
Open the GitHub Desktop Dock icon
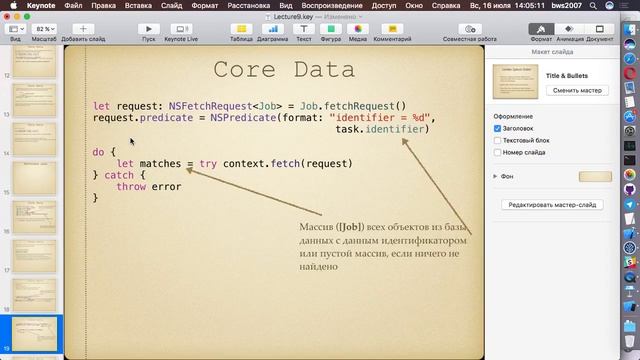point(630,189)
